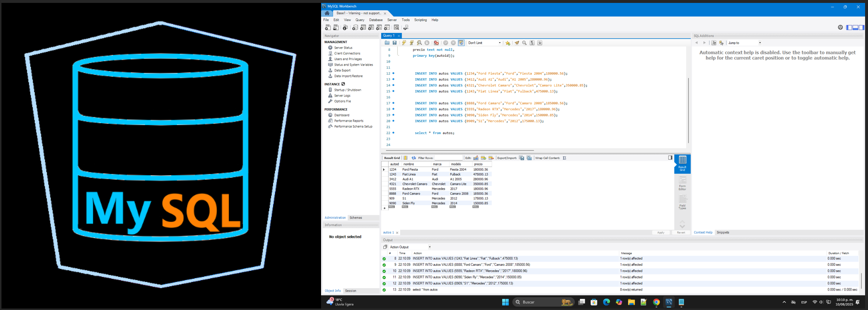Export recordset to an external file

(522, 158)
